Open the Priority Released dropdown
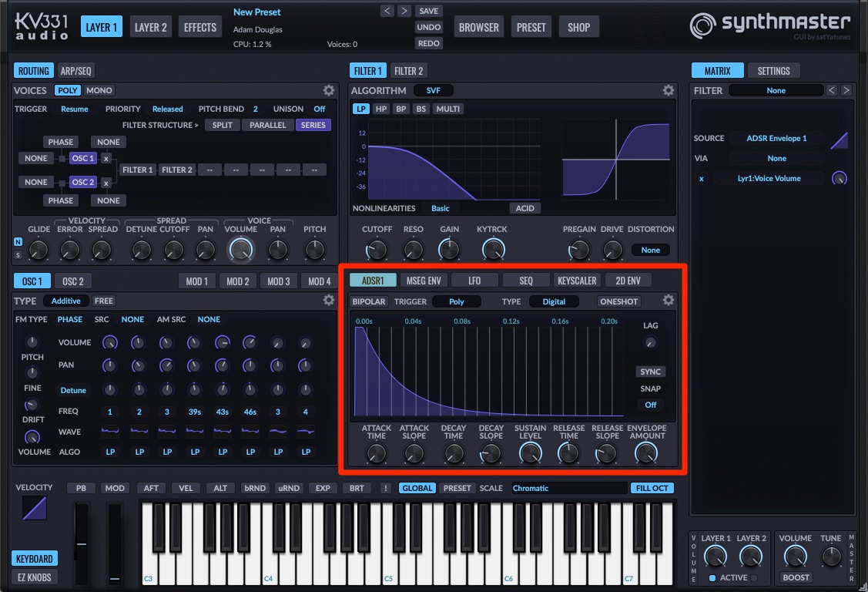The height and width of the screenshot is (592, 868). click(x=168, y=109)
